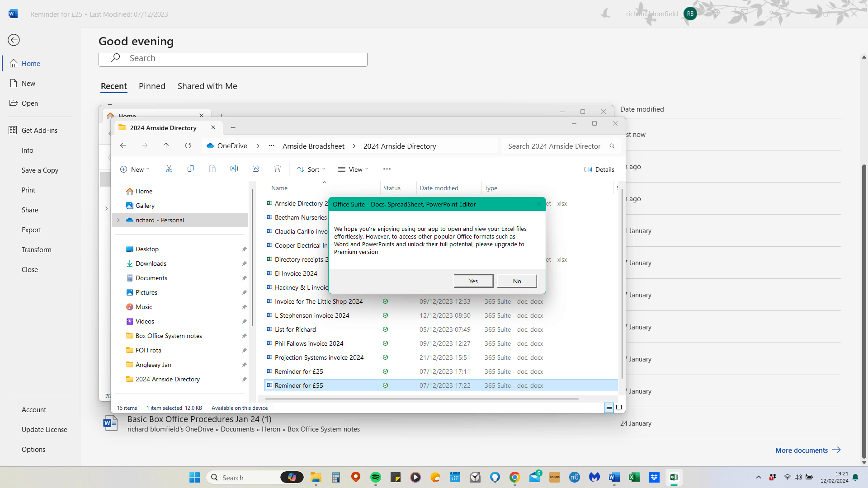Screen dimensions: 868x488
Task: Go up one folder level with Up arrow
Action: (x=166, y=145)
